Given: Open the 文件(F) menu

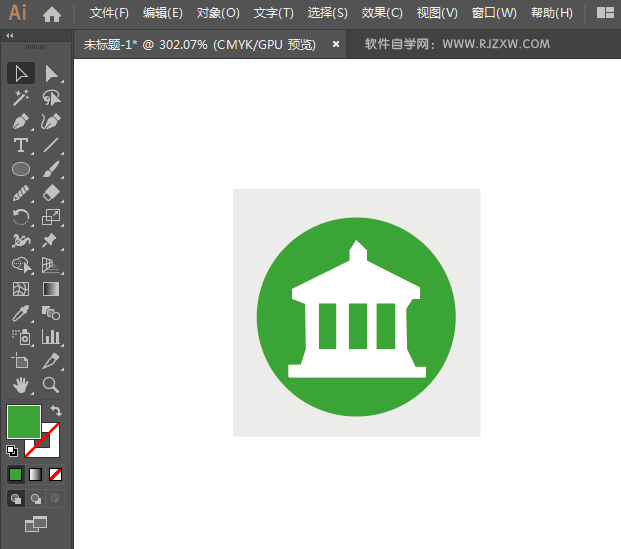Looking at the screenshot, I should point(109,13).
